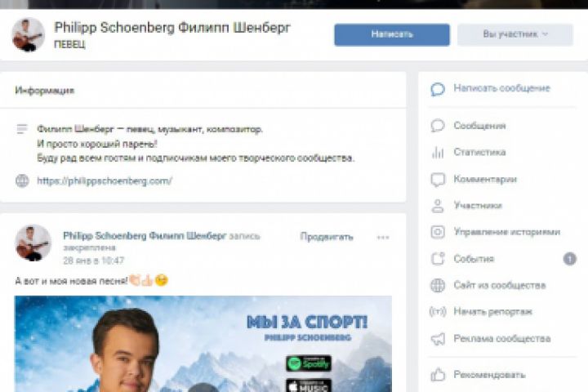
Task: Click the Комментарии comment icon
Action: (x=438, y=180)
